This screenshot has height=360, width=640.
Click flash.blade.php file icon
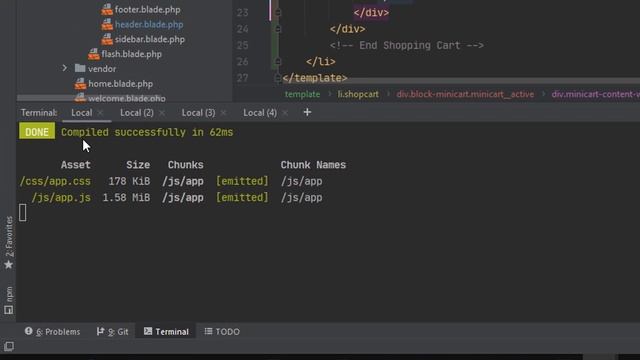click(x=93, y=54)
